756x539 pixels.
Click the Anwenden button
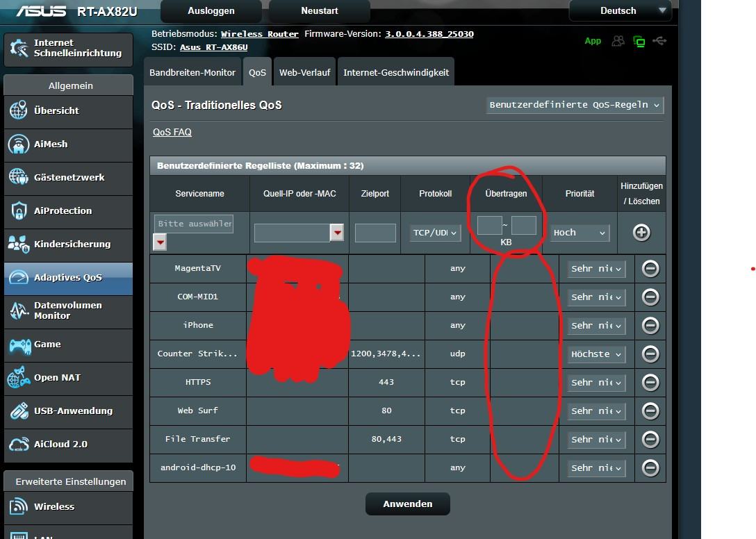tap(408, 504)
